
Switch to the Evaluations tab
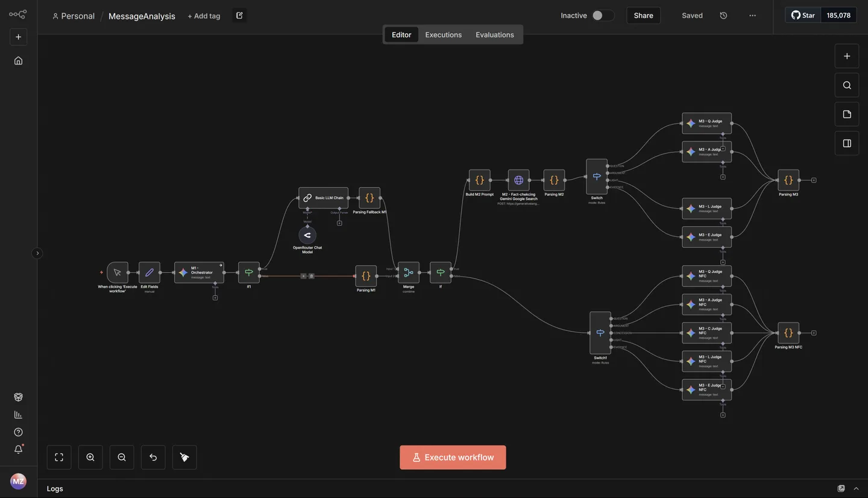[x=495, y=34]
